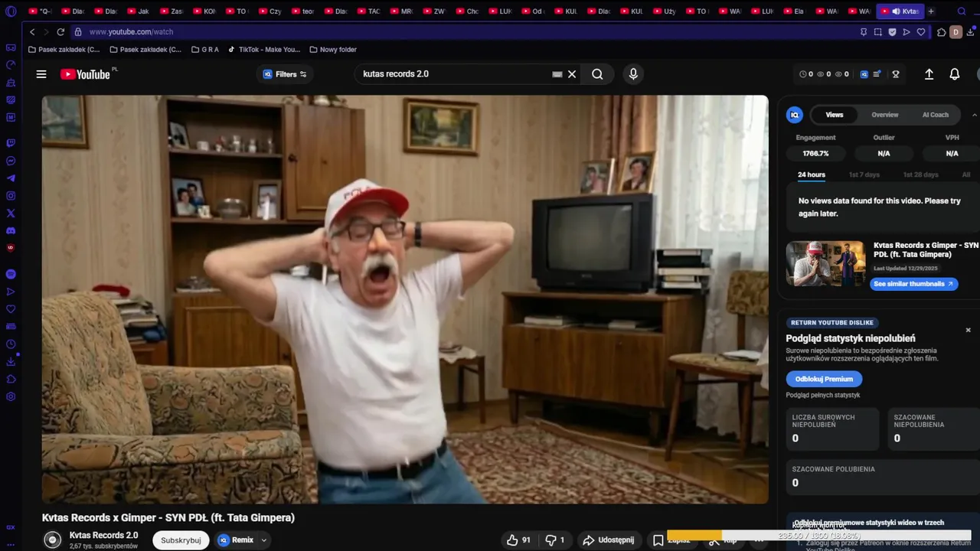This screenshot has height=551, width=980.
Task: Start voice search with the microphone
Action: tap(632, 74)
